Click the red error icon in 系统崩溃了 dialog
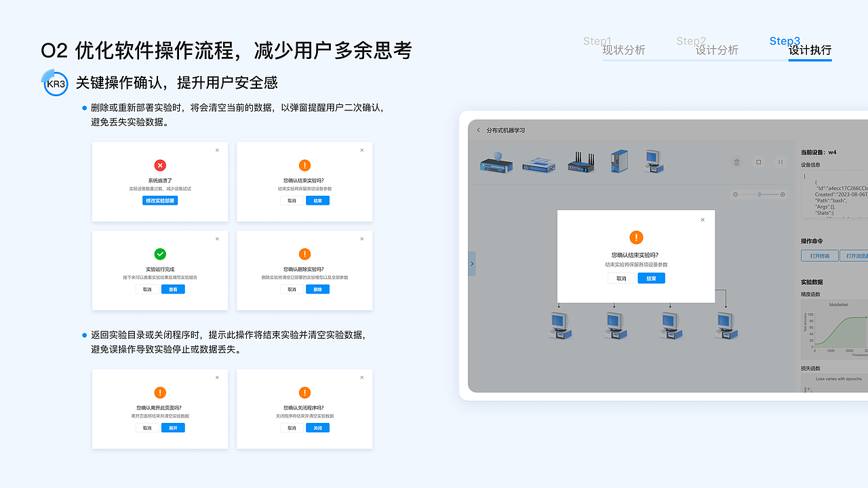Image resolution: width=868 pixels, height=488 pixels. [160, 165]
